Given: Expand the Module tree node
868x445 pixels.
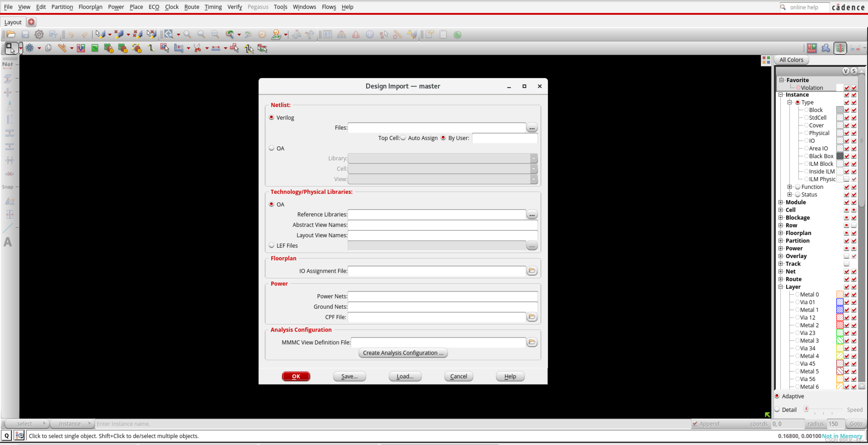Looking at the screenshot, I should [780, 202].
